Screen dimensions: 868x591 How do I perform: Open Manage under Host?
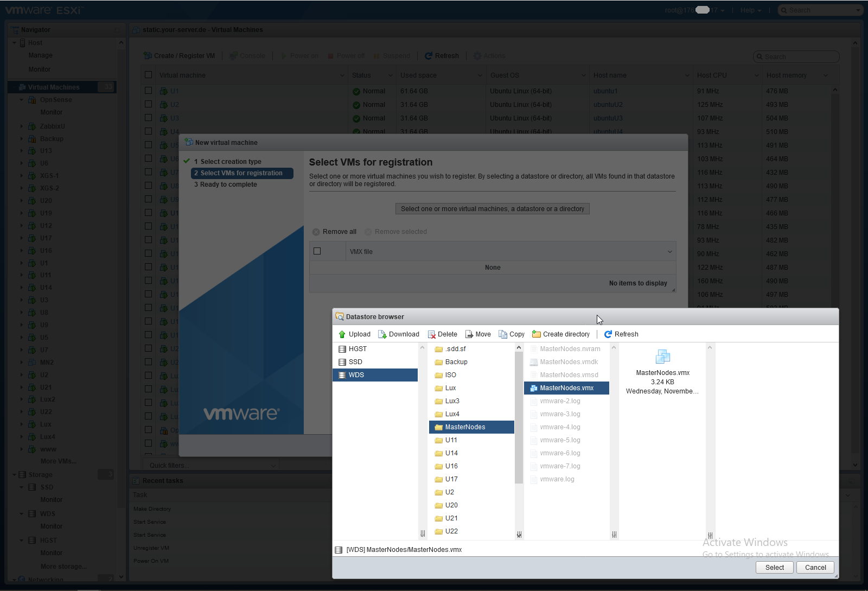point(41,55)
